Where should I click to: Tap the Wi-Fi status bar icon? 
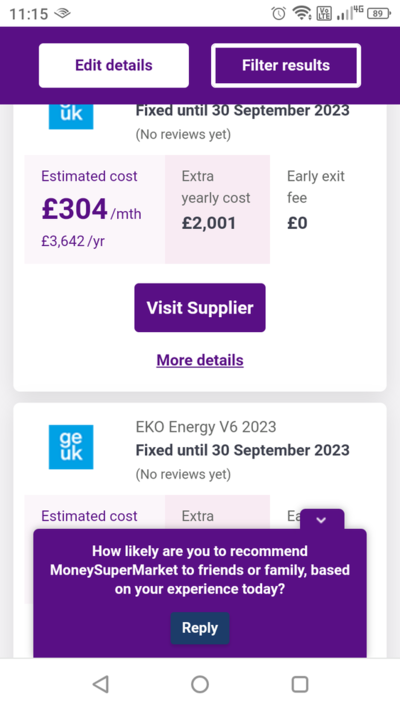pyautogui.click(x=302, y=14)
